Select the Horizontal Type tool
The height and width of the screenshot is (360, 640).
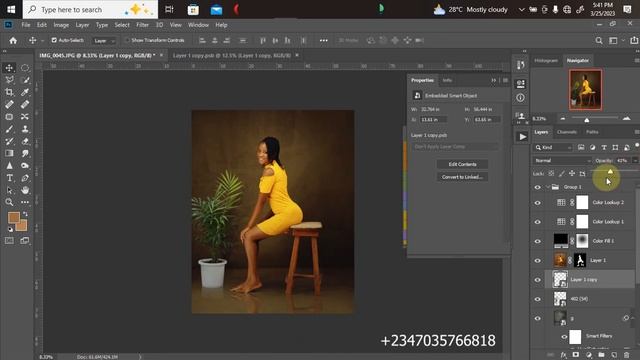[x=9, y=178]
